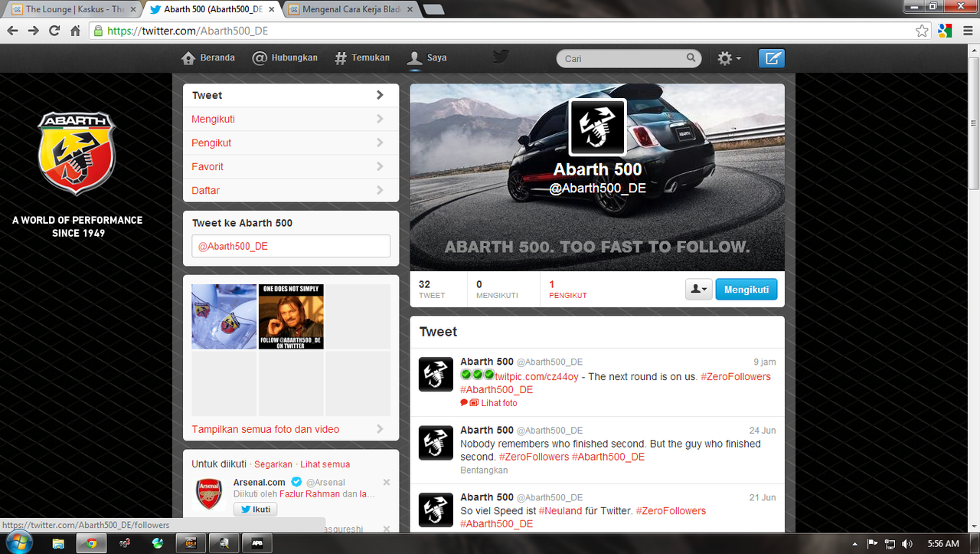Expand the Pengikut list in sidebar
This screenshot has width=980, height=554.
pyautogui.click(x=290, y=143)
